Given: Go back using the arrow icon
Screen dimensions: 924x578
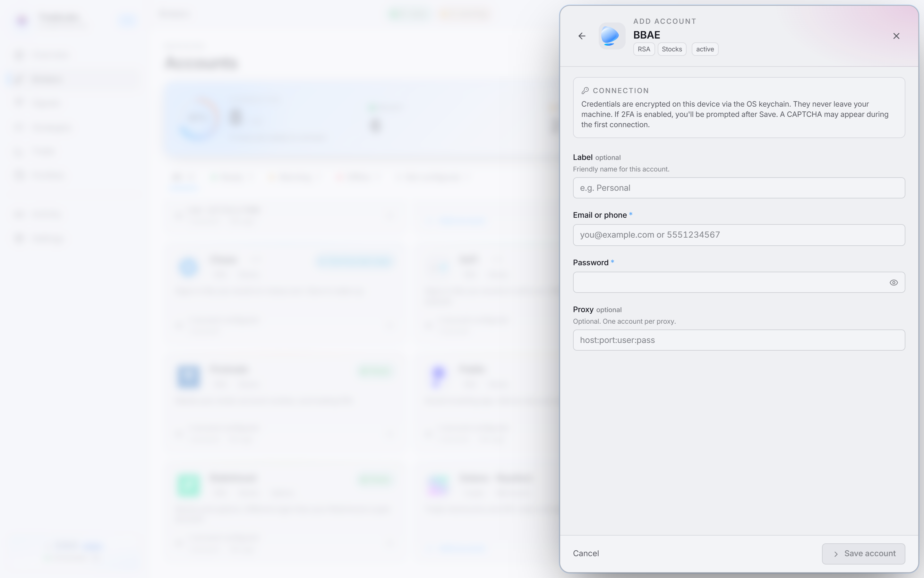Looking at the screenshot, I should coord(581,36).
